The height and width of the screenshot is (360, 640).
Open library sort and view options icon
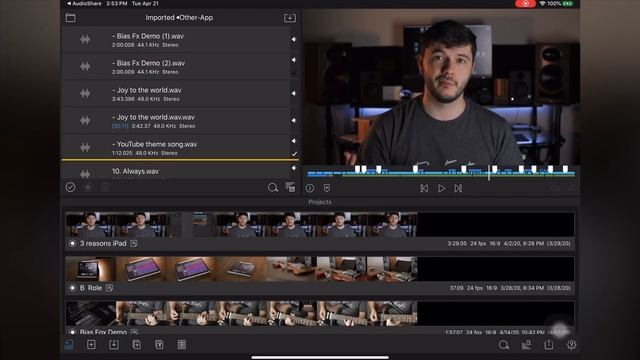coord(290,187)
